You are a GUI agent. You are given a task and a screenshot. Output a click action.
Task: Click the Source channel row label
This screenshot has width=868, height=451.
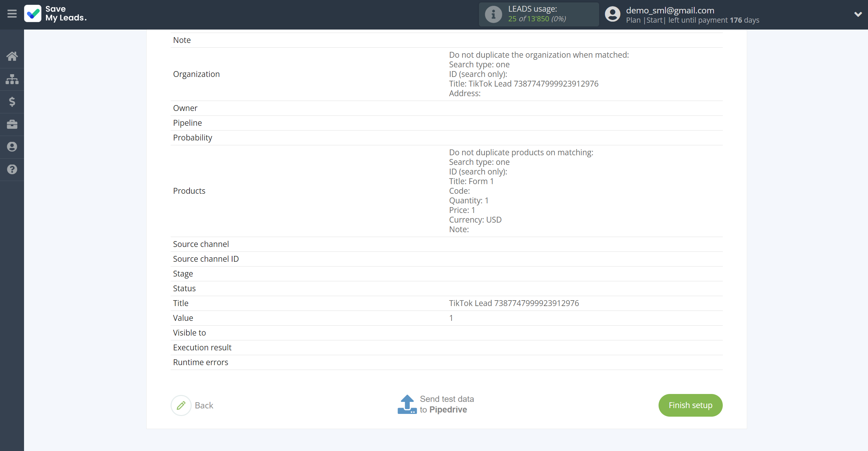tap(201, 244)
